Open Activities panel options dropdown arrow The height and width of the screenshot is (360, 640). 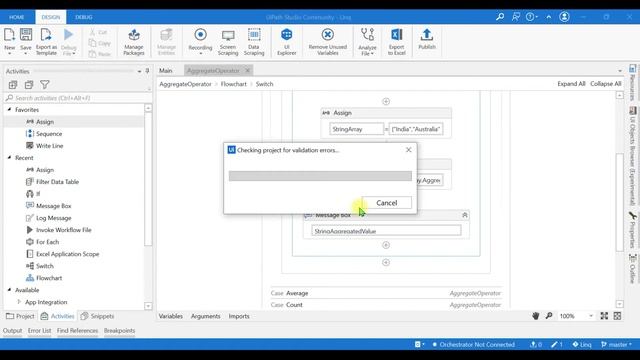coord(139,71)
